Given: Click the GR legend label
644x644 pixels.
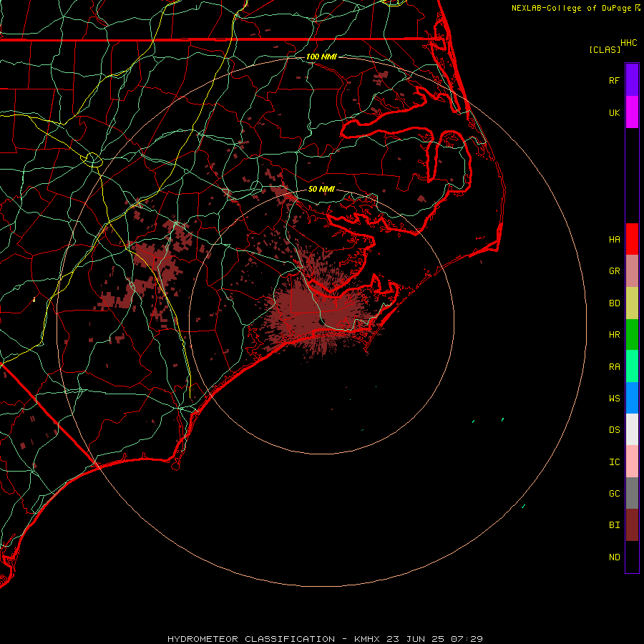Looking at the screenshot, I should click(614, 271).
